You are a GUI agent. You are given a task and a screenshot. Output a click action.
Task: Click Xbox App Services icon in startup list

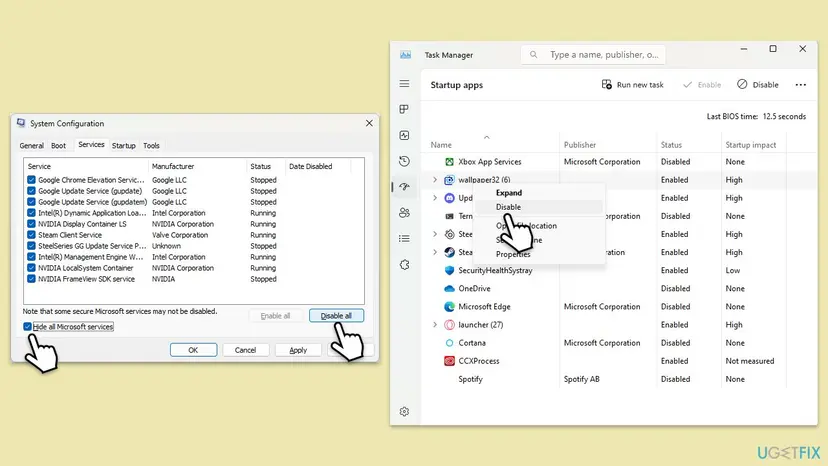coord(449,162)
